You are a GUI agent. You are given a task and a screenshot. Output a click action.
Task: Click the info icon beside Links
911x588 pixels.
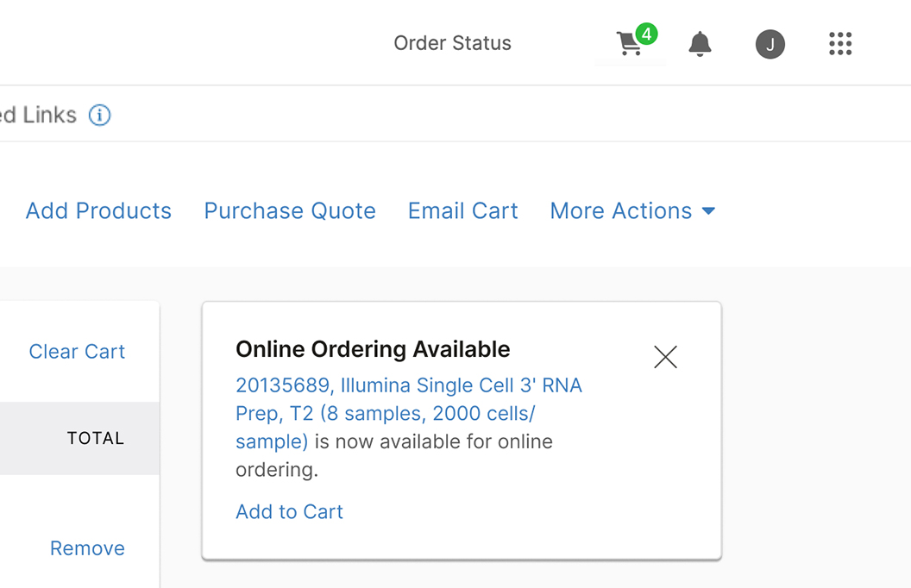pyautogui.click(x=100, y=115)
